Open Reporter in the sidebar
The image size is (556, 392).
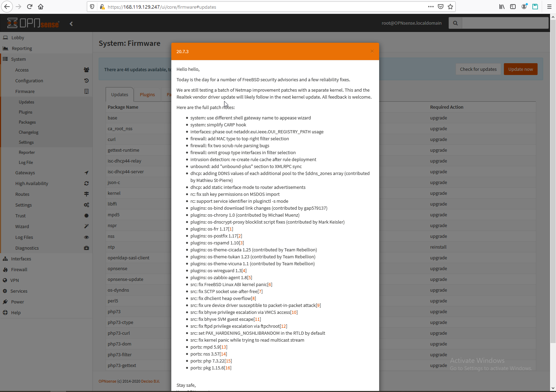pos(27,152)
